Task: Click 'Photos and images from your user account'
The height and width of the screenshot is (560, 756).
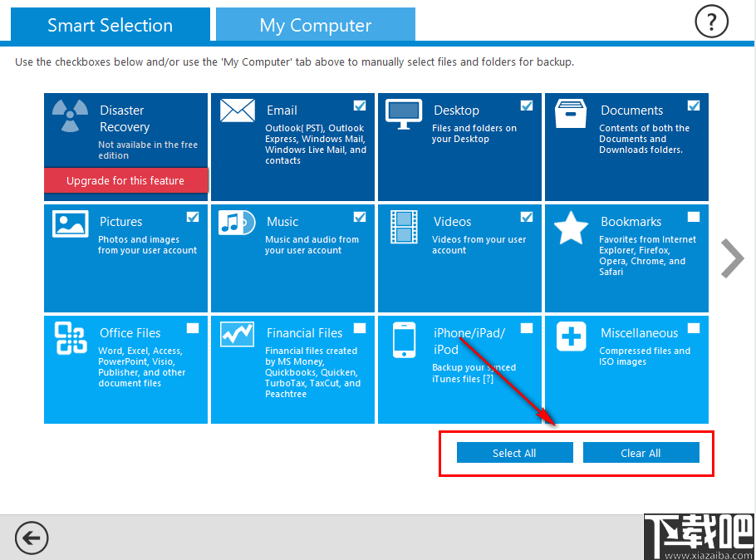Action: click(x=148, y=245)
